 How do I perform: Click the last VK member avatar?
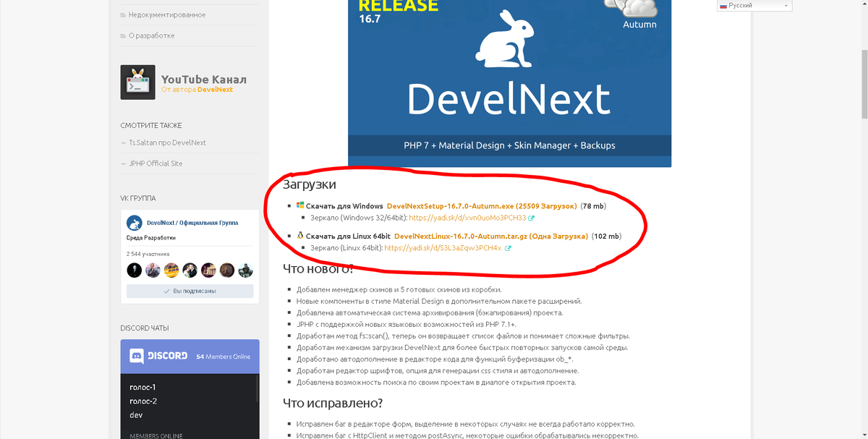(x=246, y=270)
